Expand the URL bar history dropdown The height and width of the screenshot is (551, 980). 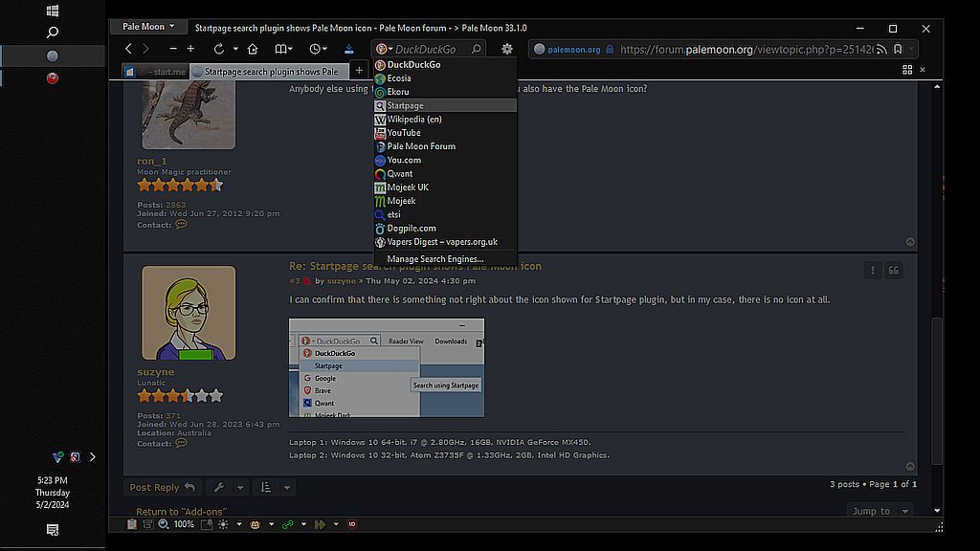tap(912, 49)
